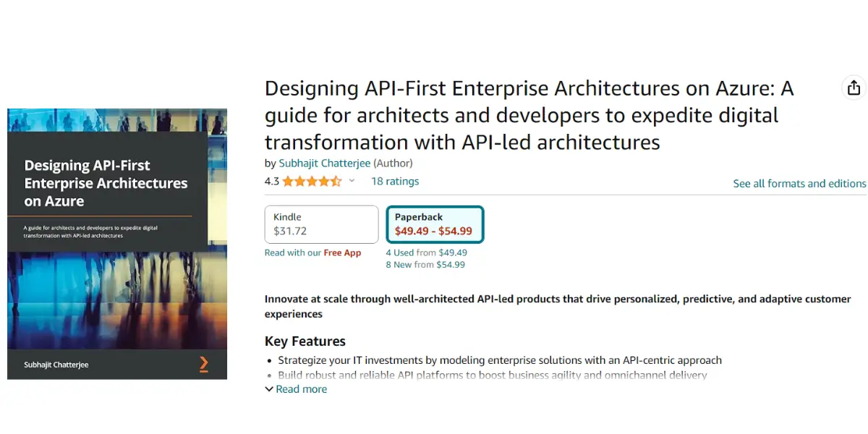This screenshot has height=434, width=868.
Task: Select the Kindle format option
Action: 321,224
